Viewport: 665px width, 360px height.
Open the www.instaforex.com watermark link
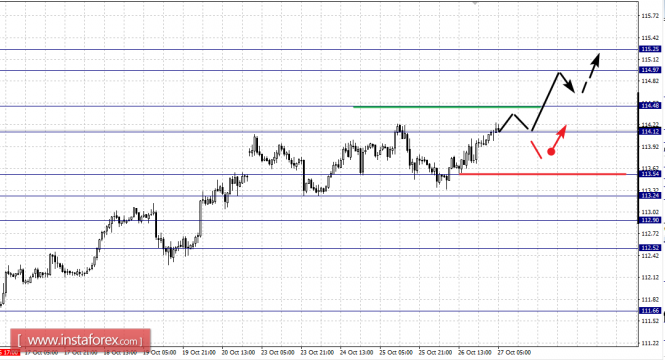80,340
